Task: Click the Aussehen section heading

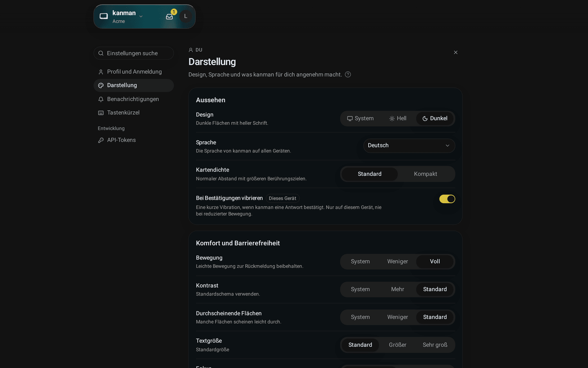Action: [x=211, y=100]
